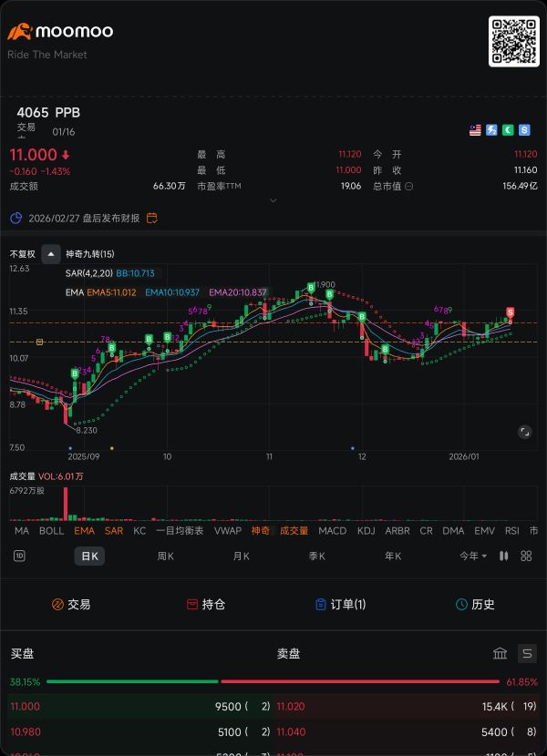Tap the B marker near 11.900 high
Screen dimensions: 547x756
pyautogui.click(x=311, y=288)
